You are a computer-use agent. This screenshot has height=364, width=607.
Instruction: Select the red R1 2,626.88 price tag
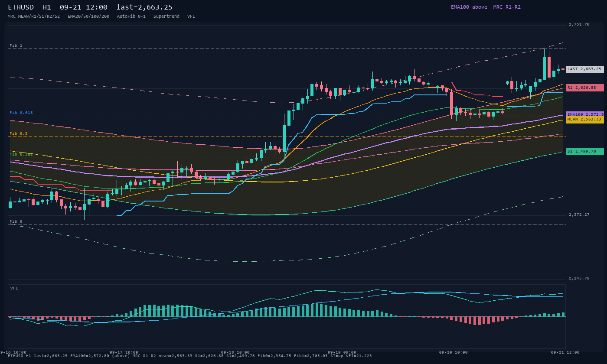pyautogui.click(x=585, y=88)
